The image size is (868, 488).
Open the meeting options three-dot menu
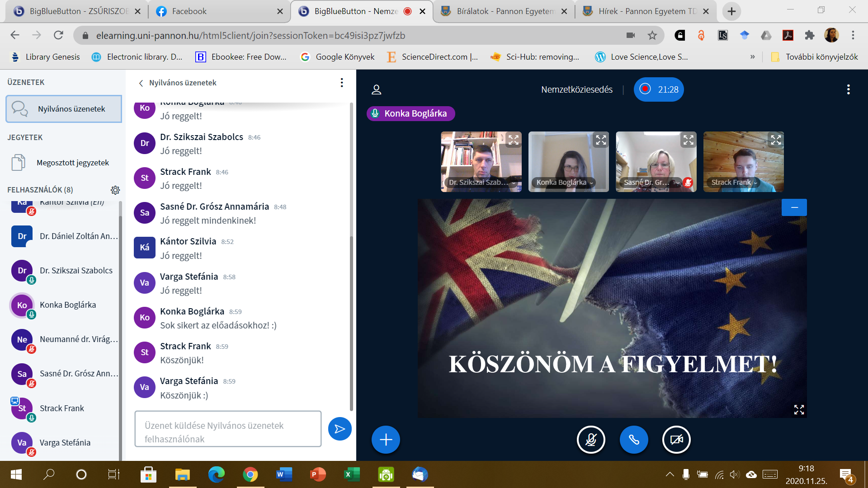pyautogui.click(x=848, y=89)
